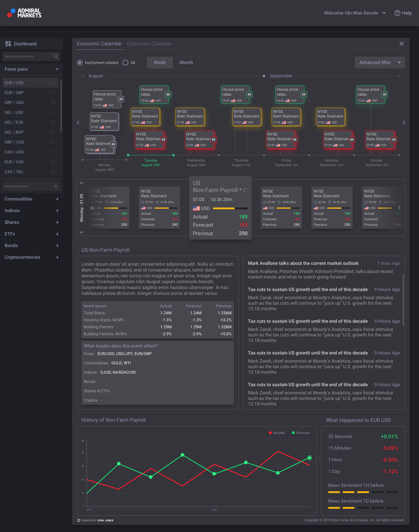Viewport: 419px width, 532px height.
Task: Open the US Non-Farm Payroll event card
Action: click(220, 208)
